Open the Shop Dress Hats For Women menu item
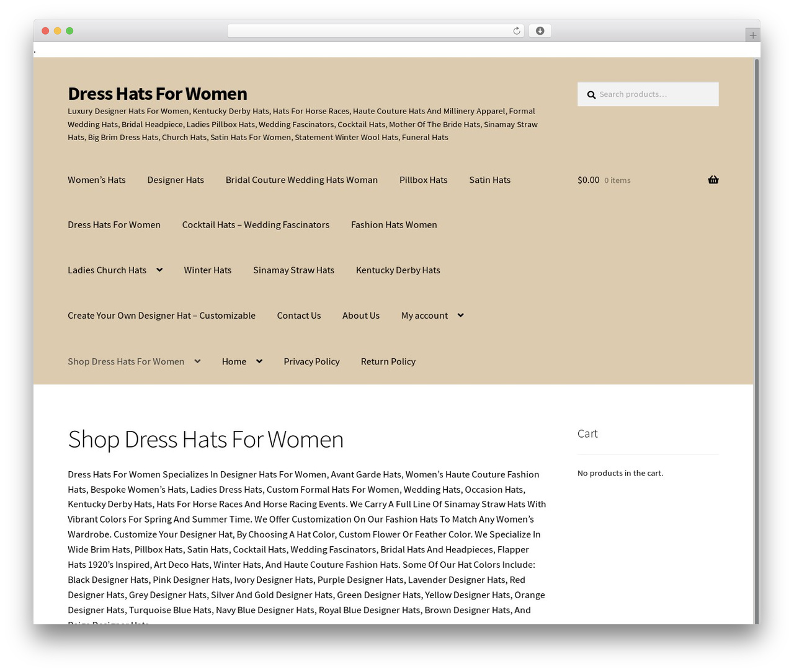The width and height of the screenshot is (794, 672). pyautogui.click(x=126, y=361)
